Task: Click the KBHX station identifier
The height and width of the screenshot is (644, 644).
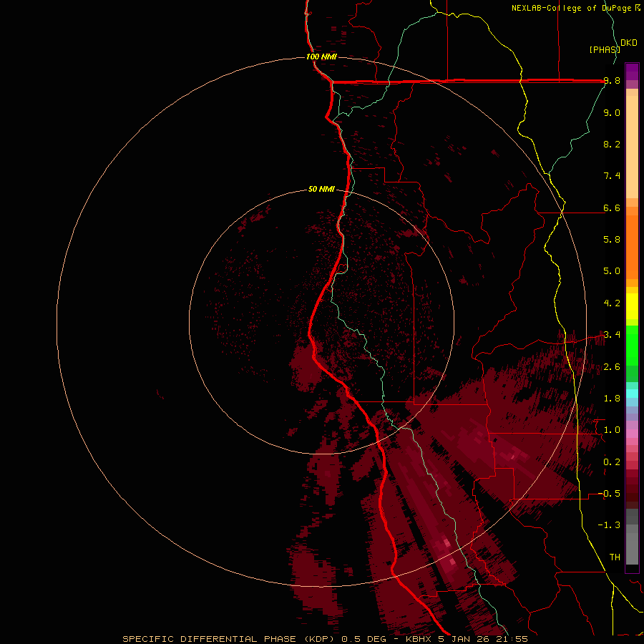Action: coord(420,639)
